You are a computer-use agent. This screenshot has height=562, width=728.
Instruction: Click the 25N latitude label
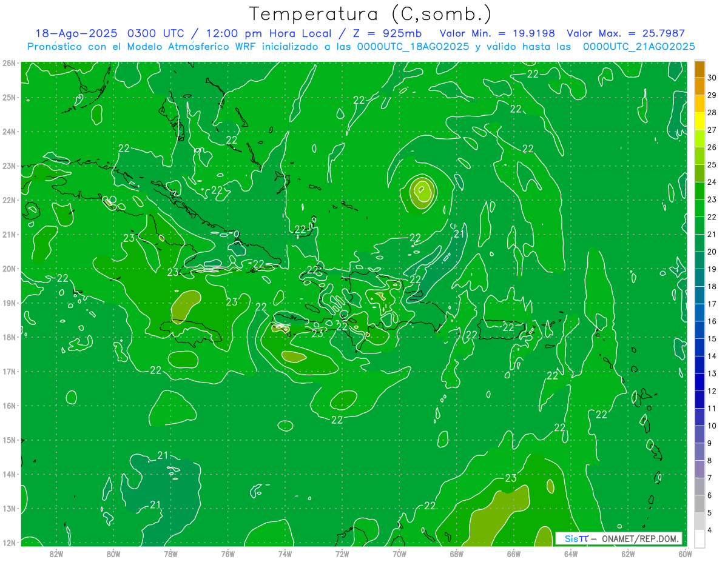pyautogui.click(x=9, y=98)
